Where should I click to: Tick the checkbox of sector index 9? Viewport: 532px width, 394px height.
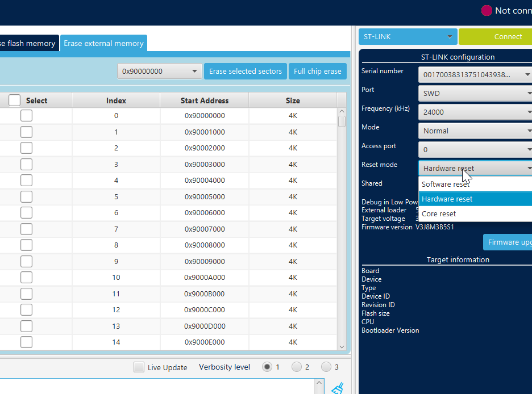(x=26, y=261)
